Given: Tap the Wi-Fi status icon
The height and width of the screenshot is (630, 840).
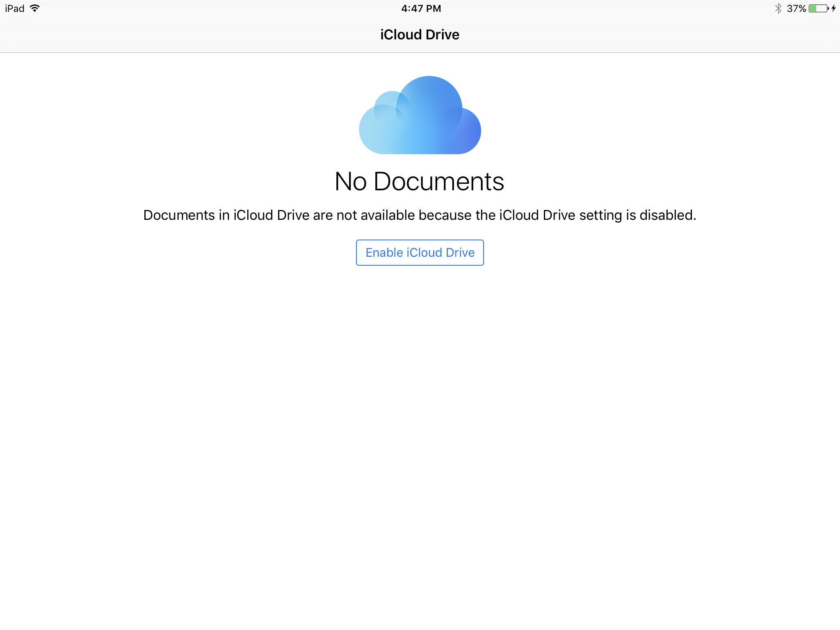Looking at the screenshot, I should point(35,8).
